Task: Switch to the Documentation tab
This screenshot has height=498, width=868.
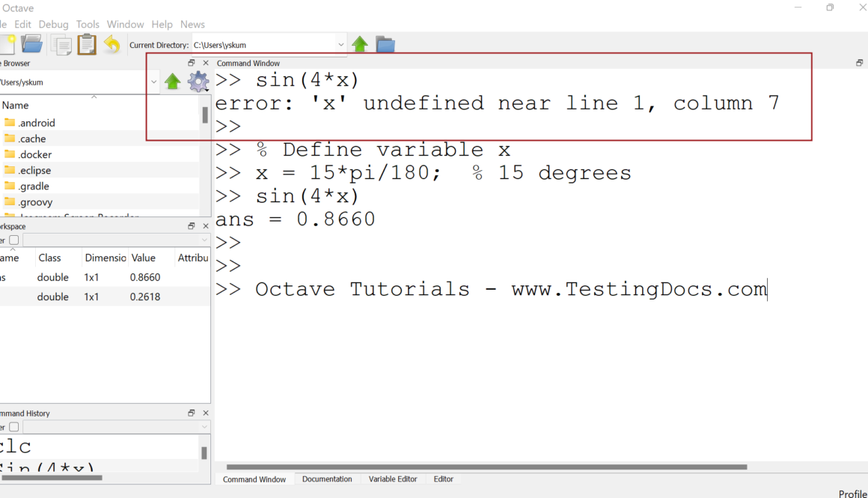Action: pos(326,479)
